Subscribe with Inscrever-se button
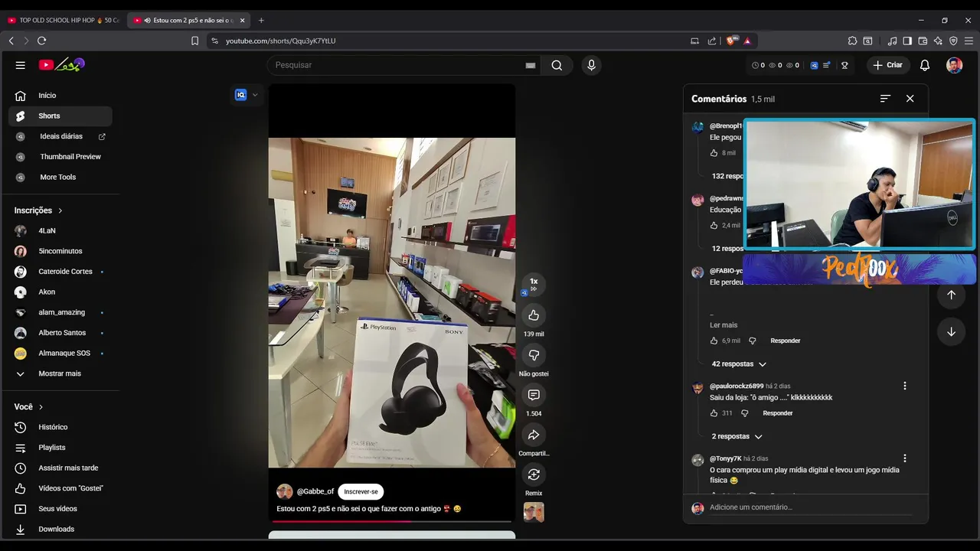This screenshot has height=551, width=980. (361, 492)
